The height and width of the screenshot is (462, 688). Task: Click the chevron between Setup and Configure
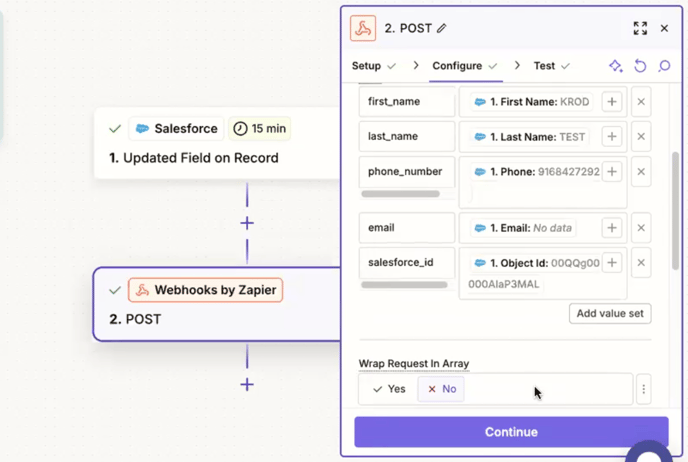pyautogui.click(x=416, y=65)
